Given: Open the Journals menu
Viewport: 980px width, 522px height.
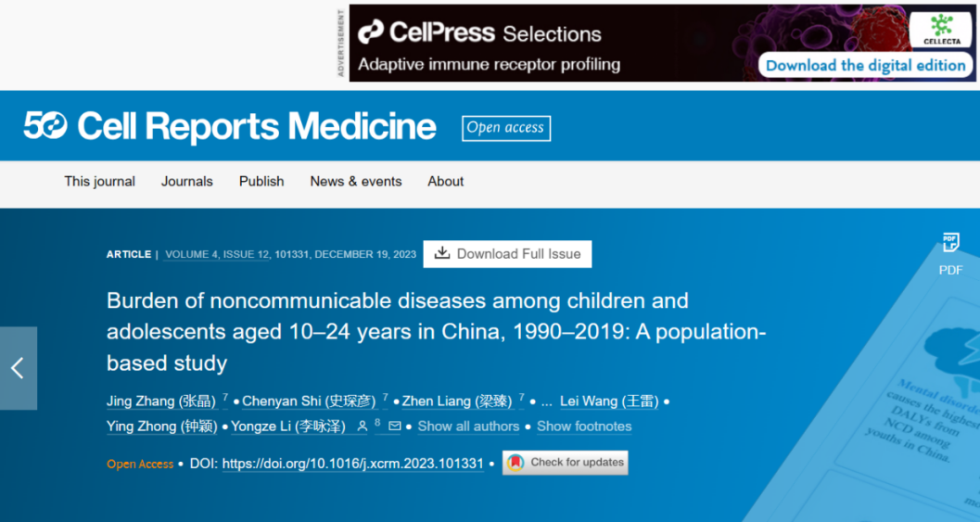Looking at the screenshot, I should point(186,182).
